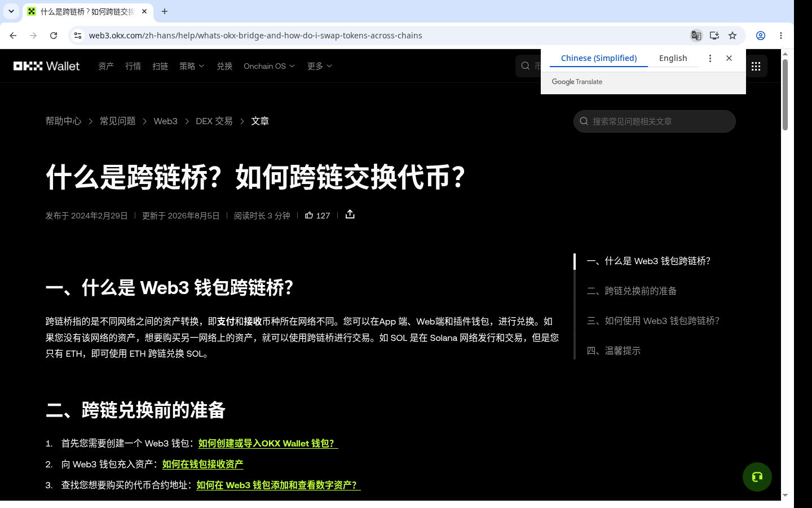Open link 如何在钱包接收资产
The height and width of the screenshot is (508, 812).
203,464
